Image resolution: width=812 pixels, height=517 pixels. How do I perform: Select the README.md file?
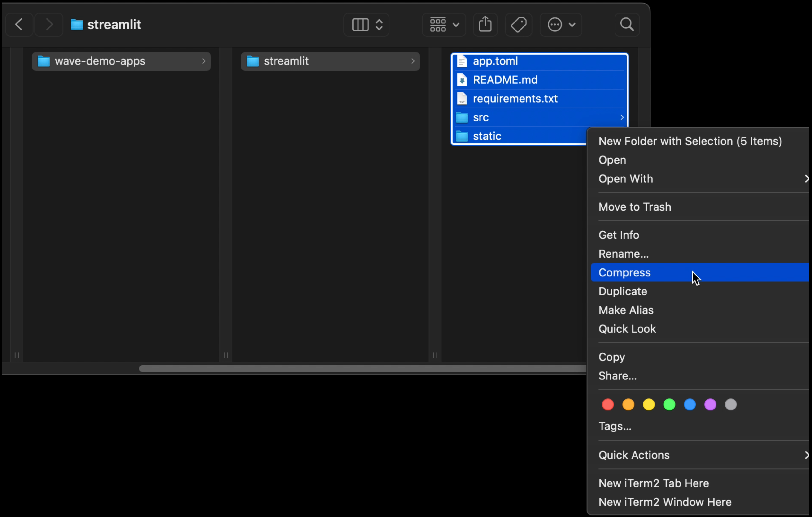[540, 80]
